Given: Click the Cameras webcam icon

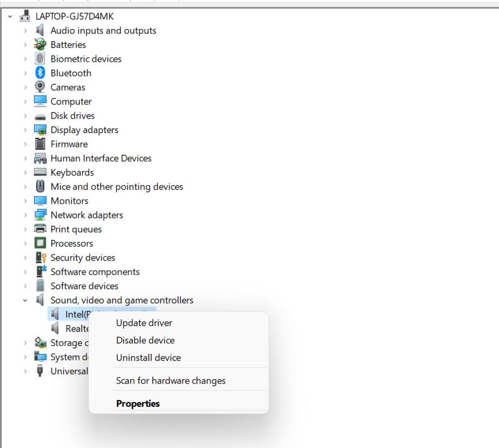Looking at the screenshot, I should pos(40,87).
